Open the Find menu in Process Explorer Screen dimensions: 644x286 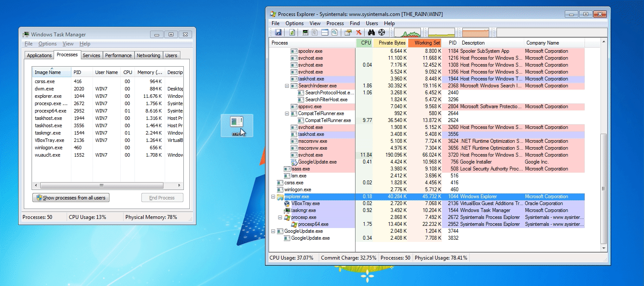click(355, 23)
